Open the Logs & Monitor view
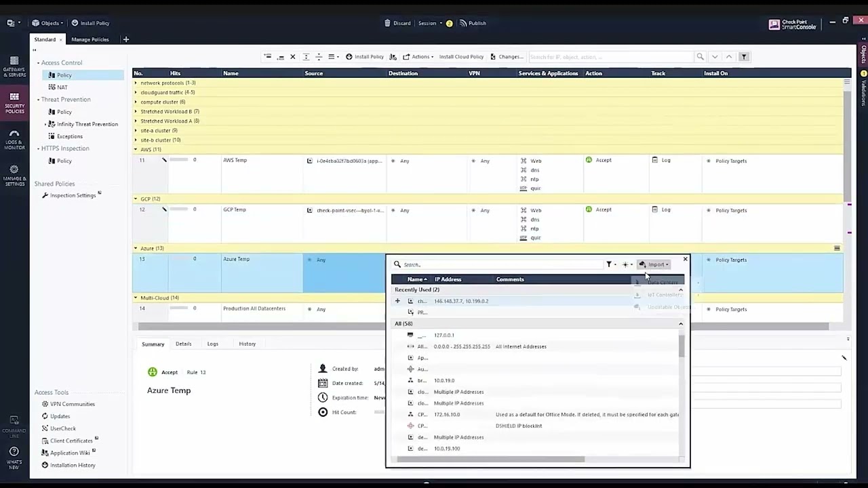Viewport: 868px width, 488px height. [14, 140]
